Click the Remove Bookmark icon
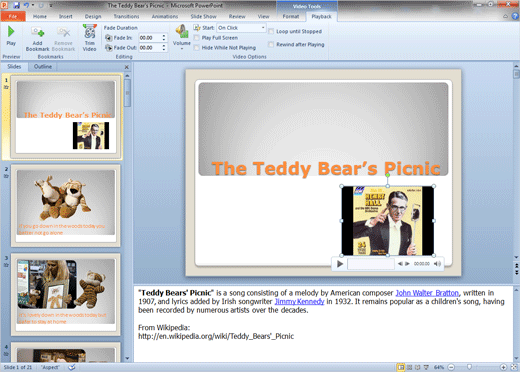The width and height of the screenshot is (520, 372). coord(63,32)
